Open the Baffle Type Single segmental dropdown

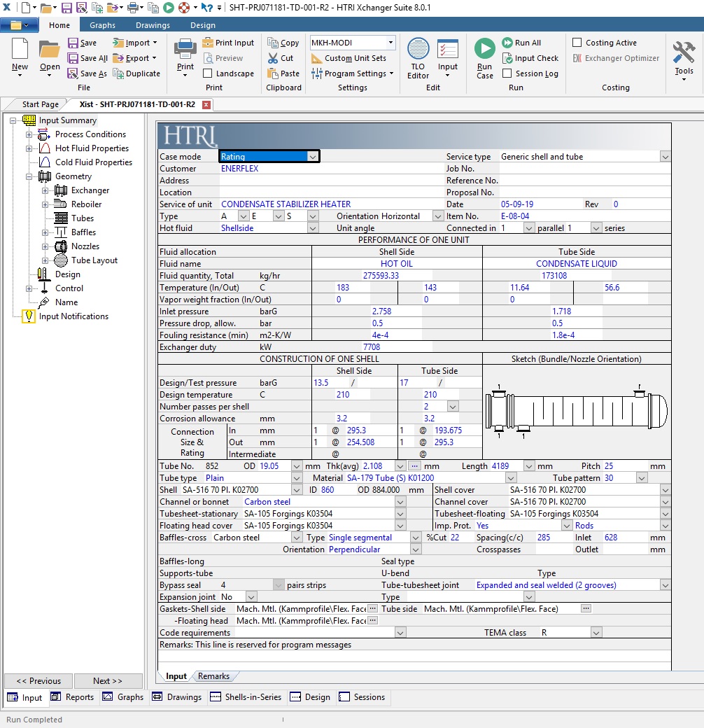416,538
